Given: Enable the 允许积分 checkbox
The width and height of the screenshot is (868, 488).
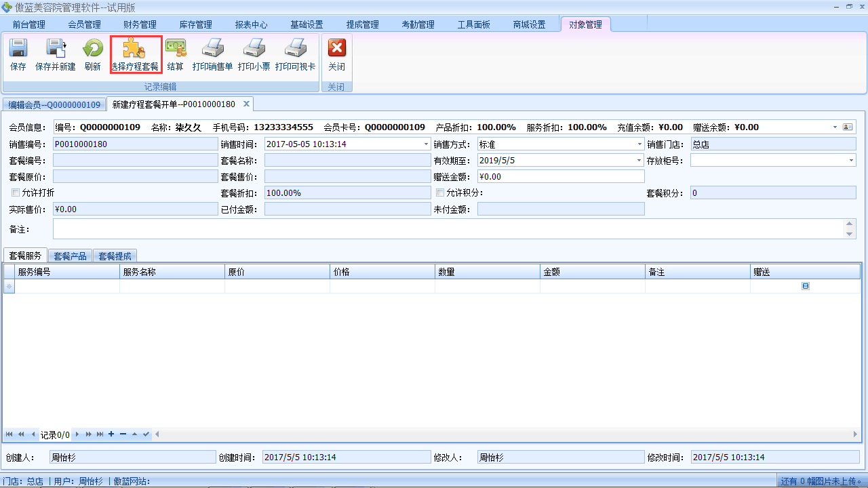Looking at the screenshot, I should pos(440,192).
